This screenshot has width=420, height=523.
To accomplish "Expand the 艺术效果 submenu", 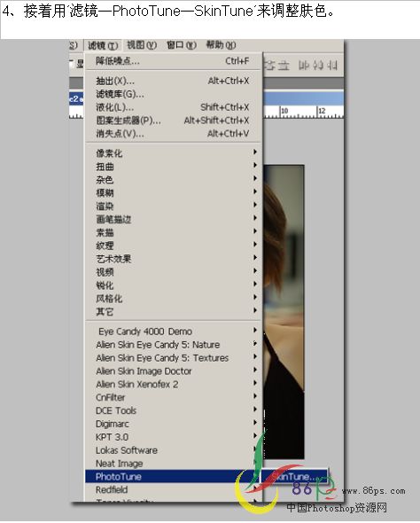I will point(174,259).
